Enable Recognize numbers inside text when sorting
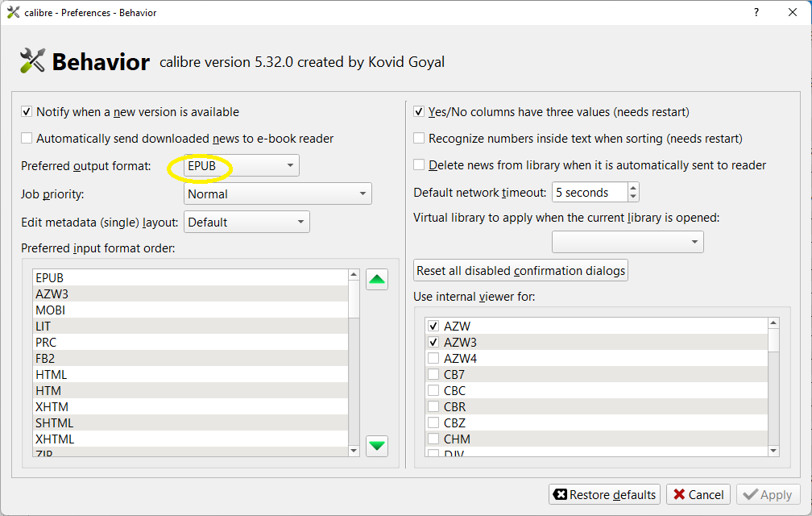The height and width of the screenshot is (516, 812). click(x=419, y=139)
